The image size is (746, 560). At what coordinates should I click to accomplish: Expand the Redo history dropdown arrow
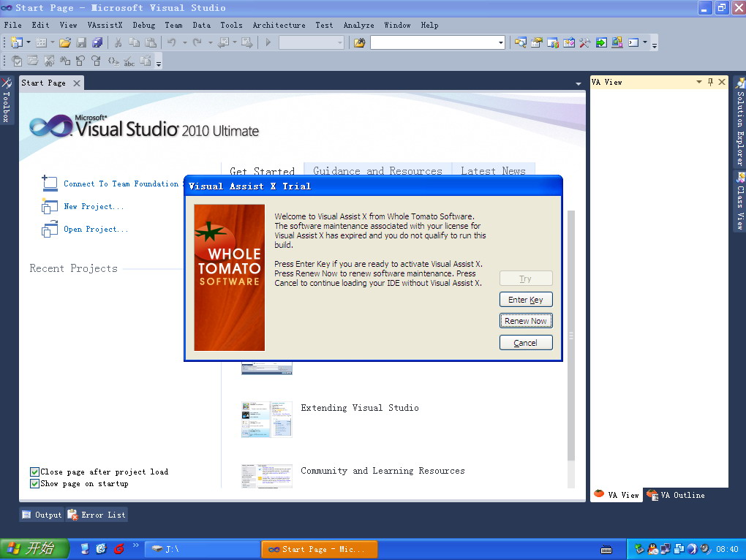pos(211,43)
